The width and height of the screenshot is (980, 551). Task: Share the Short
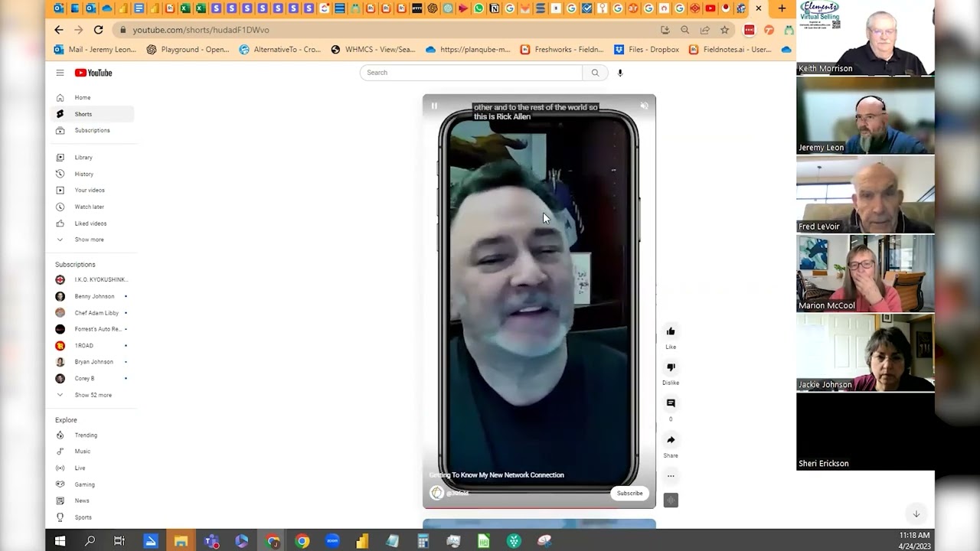tap(671, 440)
